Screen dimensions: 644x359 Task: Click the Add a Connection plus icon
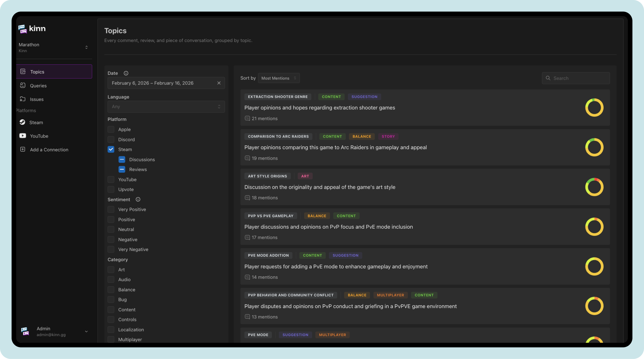[23, 149]
